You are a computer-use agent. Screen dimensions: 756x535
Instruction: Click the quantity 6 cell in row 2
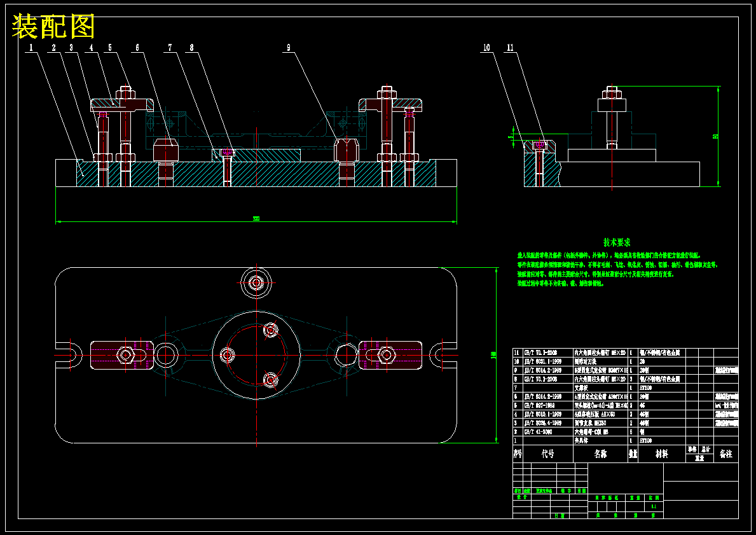pos(631,432)
